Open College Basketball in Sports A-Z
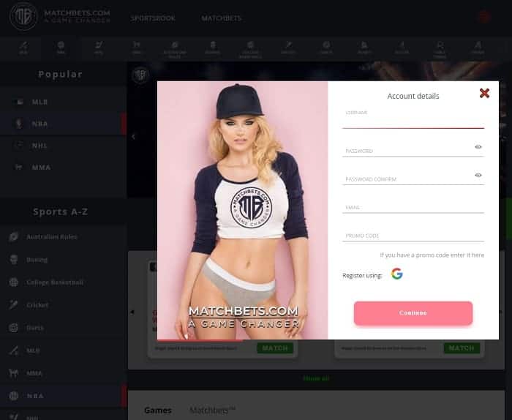Screen dimensions: 512x420 coord(64,282)
